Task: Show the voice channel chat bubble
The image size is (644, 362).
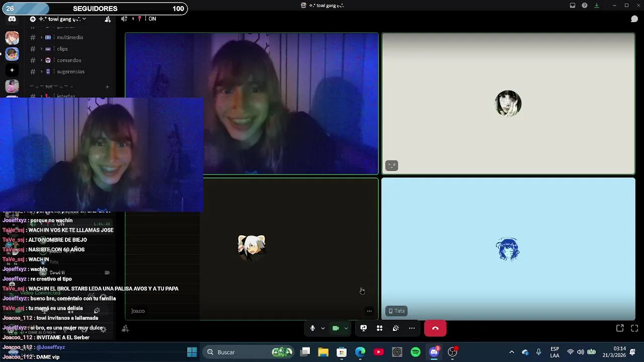Action: [634, 19]
